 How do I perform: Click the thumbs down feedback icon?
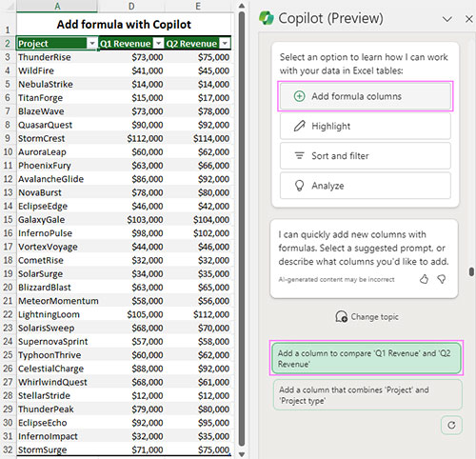pyautogui.click(x=442, y=279)
